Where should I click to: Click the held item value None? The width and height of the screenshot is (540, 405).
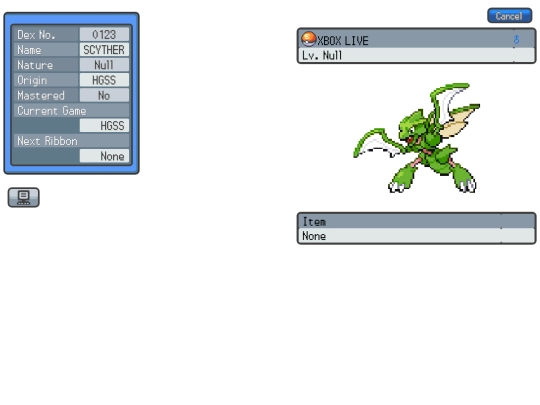(x=314, y=236)
